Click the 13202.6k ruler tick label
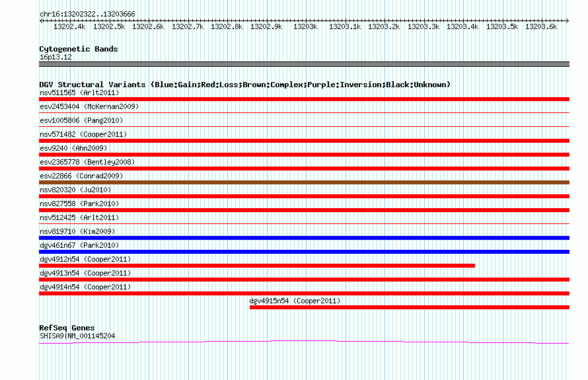The image size is (588, 380). tap(148, 26)
